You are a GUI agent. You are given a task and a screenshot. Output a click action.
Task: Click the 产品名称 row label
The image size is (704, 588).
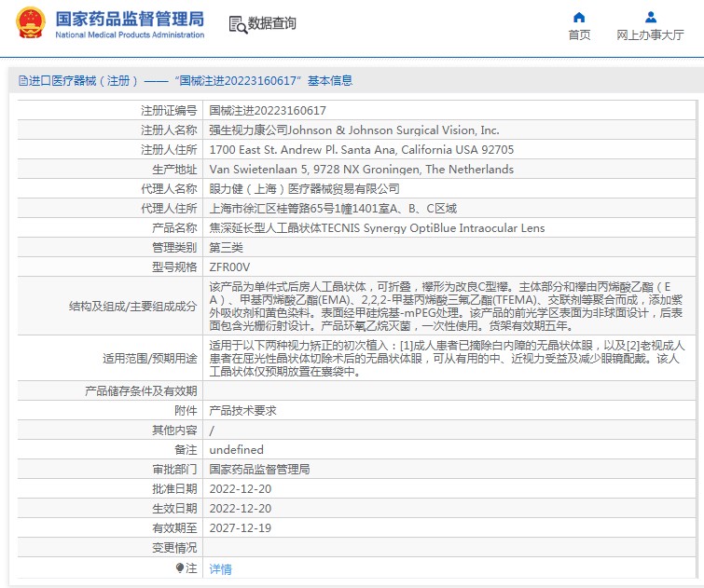pyautogui.click(x=174, y=228)
